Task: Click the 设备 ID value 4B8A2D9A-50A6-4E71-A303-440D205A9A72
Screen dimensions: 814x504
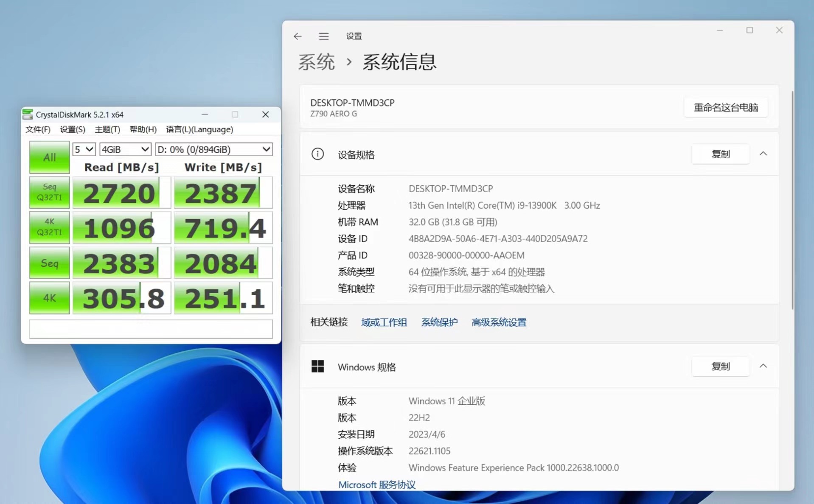Action: click(498, 238)
